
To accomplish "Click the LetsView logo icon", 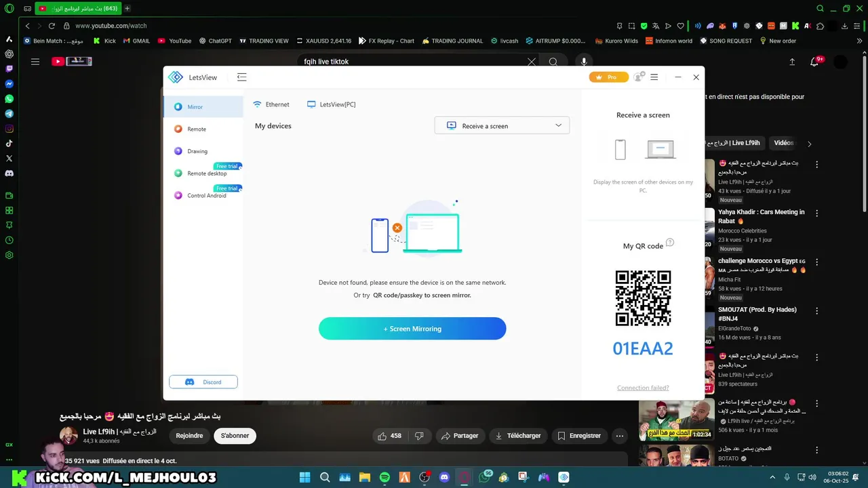I will (x=176, y=77).
